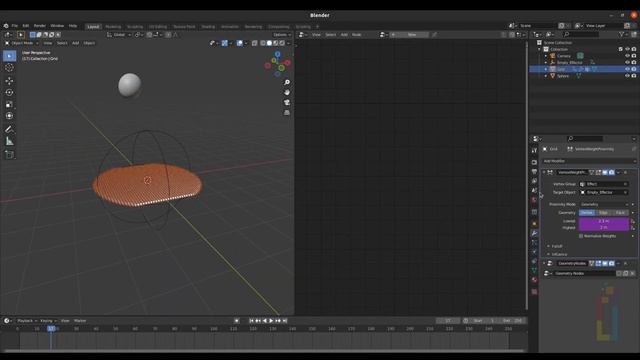Enable the Normalize Weights checkbox
Viewport: 640px width, 360px height.
point(581,236)
